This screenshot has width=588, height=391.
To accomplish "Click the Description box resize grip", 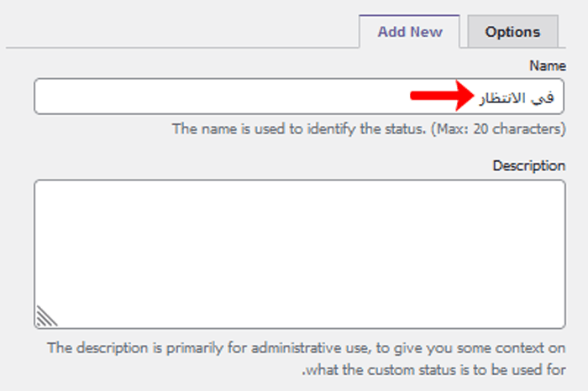I will pos(46,315).
